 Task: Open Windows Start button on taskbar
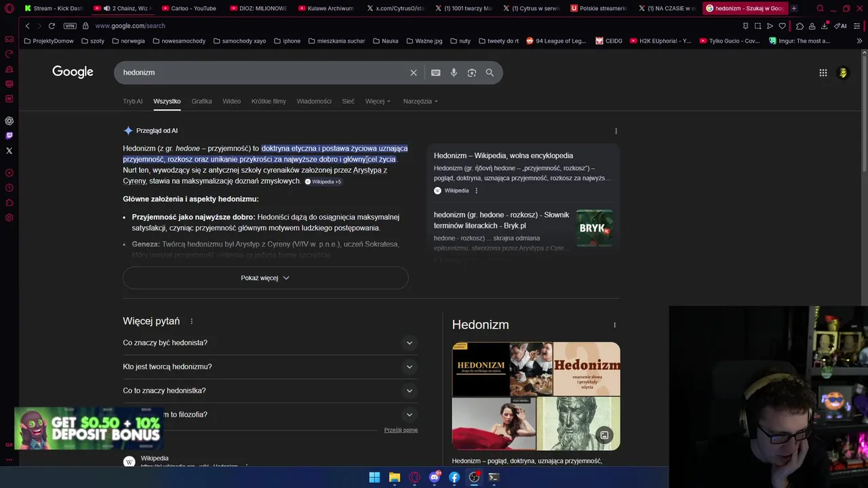click(374, 477)
